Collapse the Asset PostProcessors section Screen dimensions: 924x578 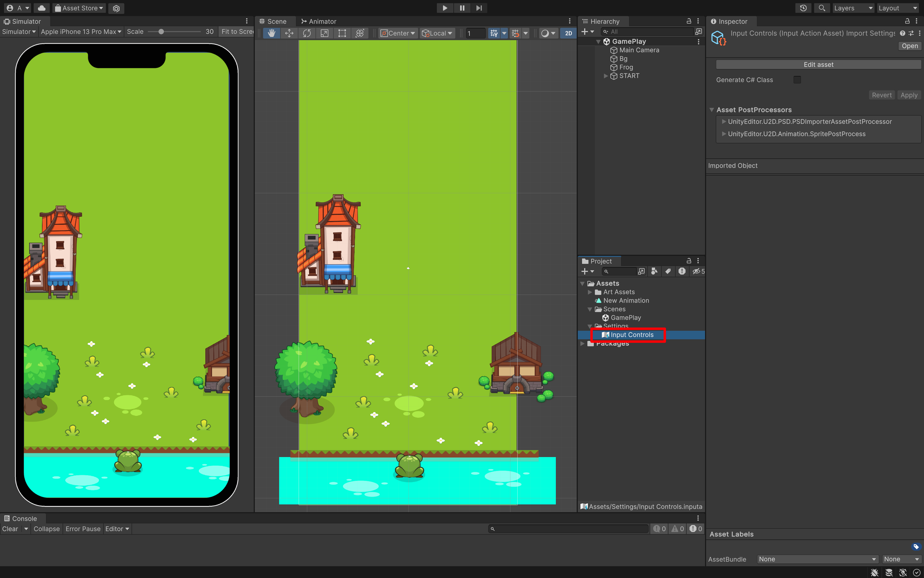click(x=711, y=110)
